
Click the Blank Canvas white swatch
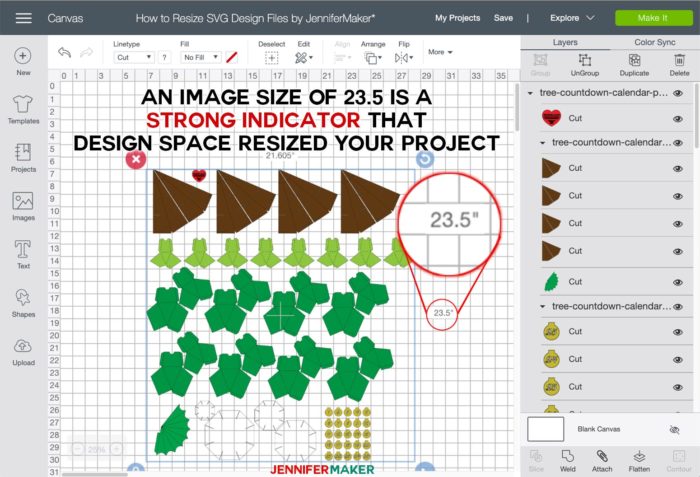point(546,429)
